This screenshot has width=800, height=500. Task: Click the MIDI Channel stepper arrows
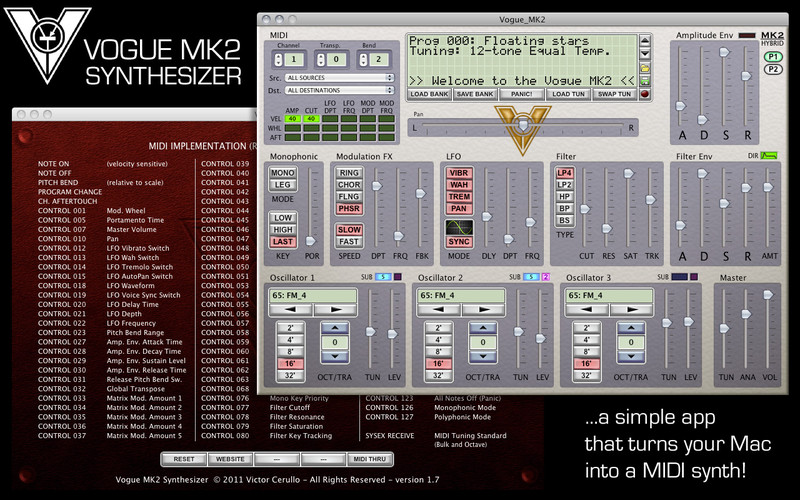[278, 60]
